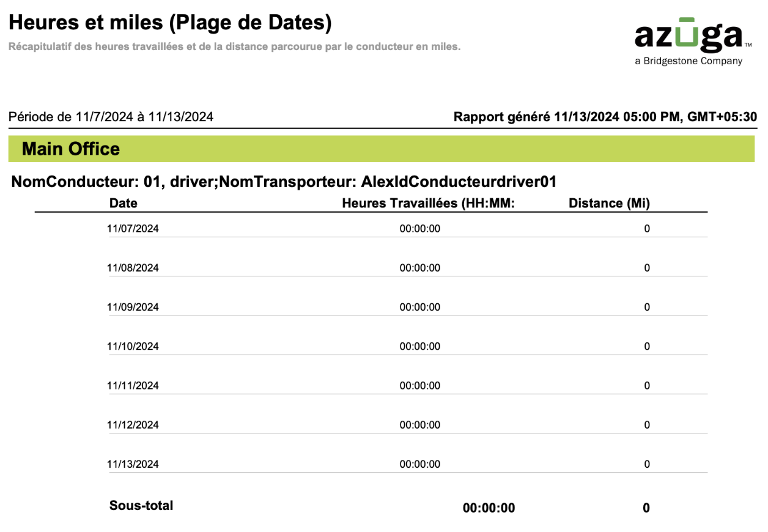Click the Rapport généré timestamp
768x532 pixels.
605,117
